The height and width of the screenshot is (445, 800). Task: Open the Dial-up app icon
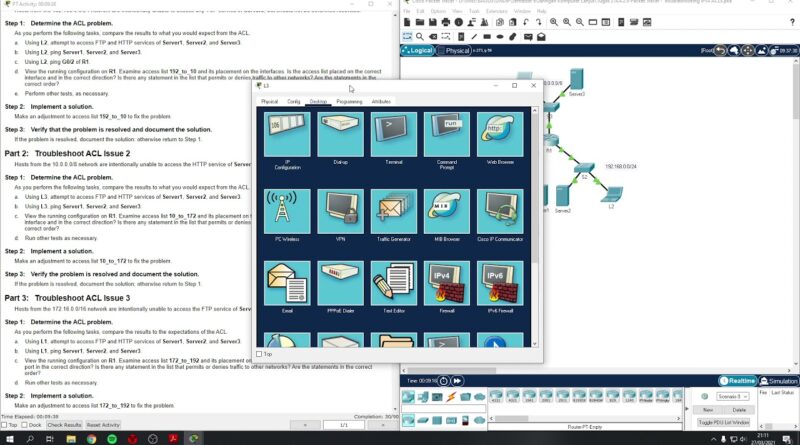[x=340, y=134]
